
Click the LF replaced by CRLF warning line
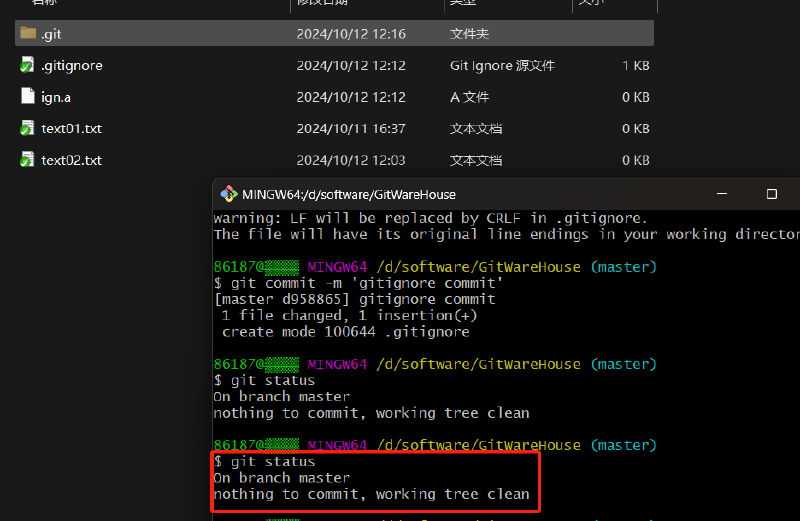(431, 218)
